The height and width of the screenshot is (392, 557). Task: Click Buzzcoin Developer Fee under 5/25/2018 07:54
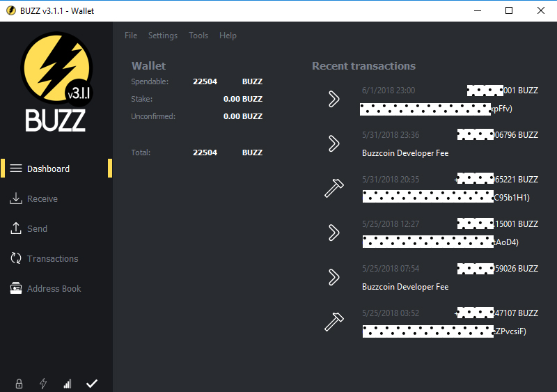[x=405, y=287]
